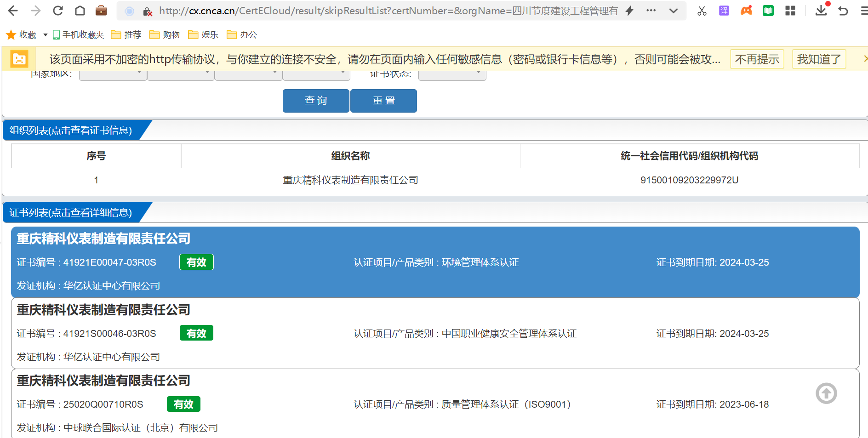Open the 办公 bookmarks folder

pyautogui.click(x=242, y=35)
